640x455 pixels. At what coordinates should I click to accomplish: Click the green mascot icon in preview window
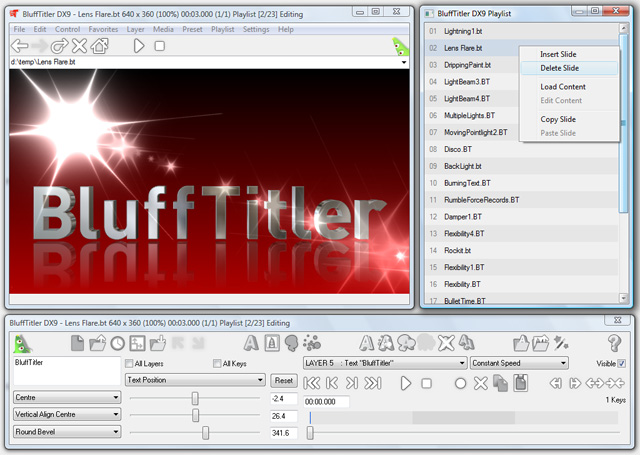[x=400, y=46]
